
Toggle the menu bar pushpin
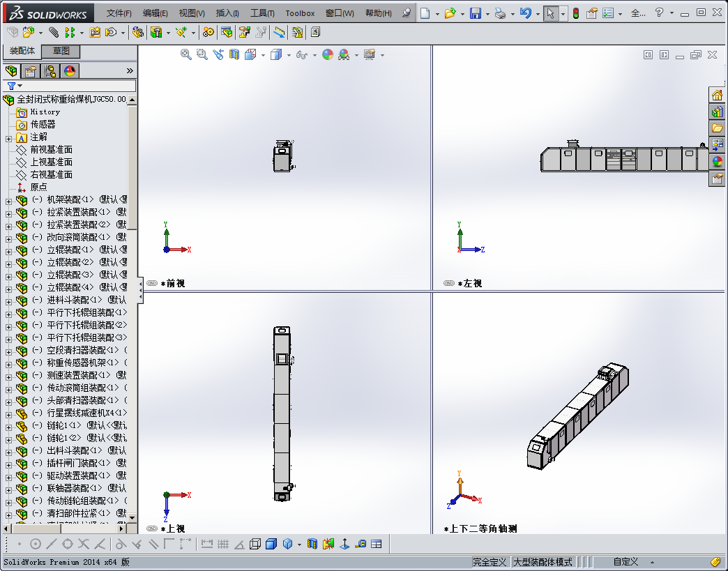click(407, 13)
